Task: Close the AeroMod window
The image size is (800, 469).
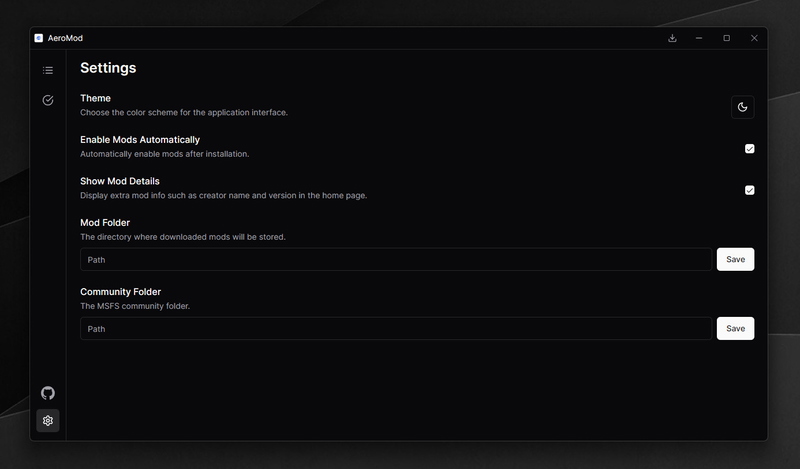Action: point(754,38)
